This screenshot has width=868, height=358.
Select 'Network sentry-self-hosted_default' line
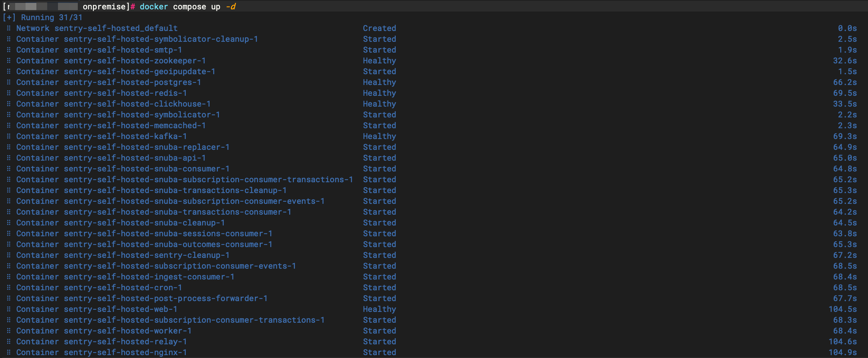point(97,28)
